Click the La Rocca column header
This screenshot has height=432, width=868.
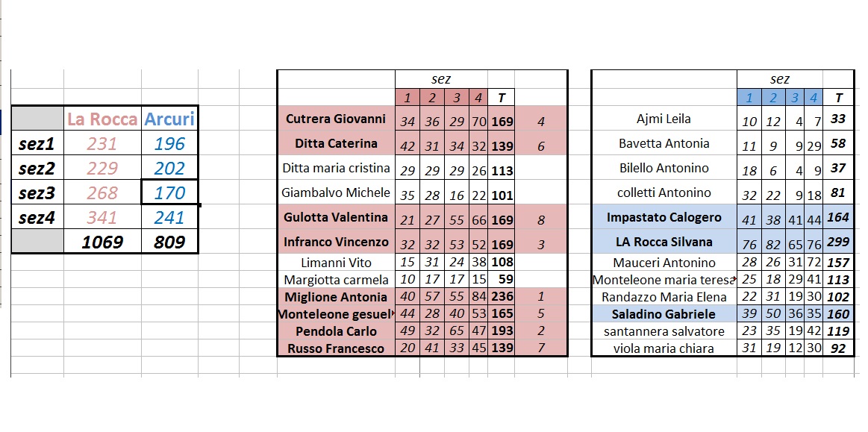pyautogui.click(x=102, y=119)
